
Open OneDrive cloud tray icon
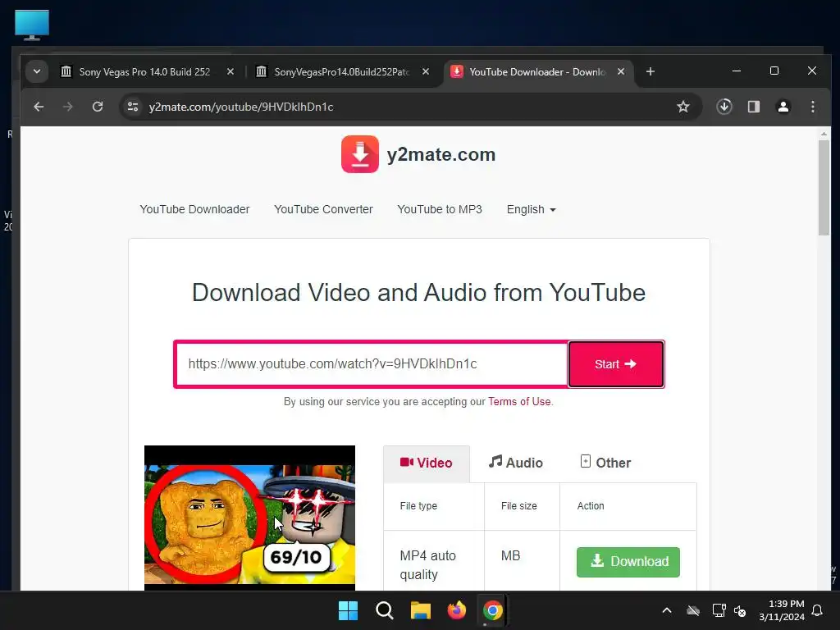click(x=693, y=610)
